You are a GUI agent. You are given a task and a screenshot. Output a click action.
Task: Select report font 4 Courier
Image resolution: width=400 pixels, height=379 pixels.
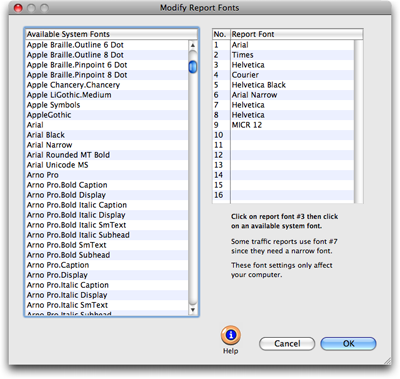click(x=283, y=75)
